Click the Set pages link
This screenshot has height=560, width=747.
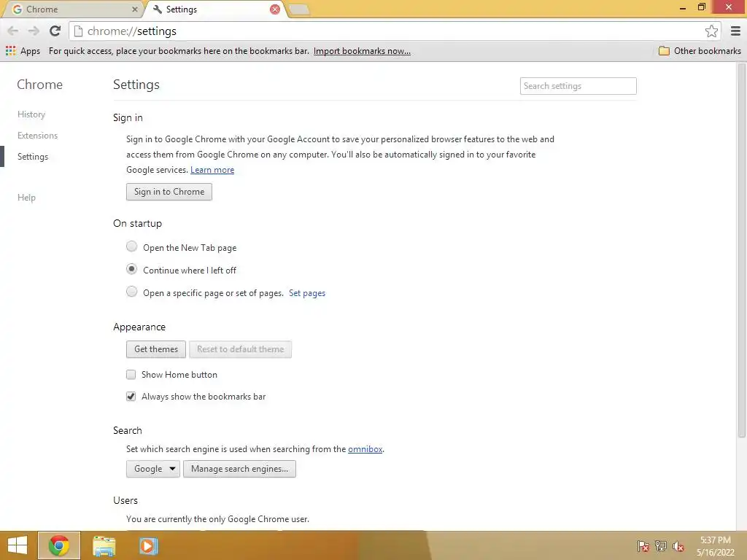[307, 293]
